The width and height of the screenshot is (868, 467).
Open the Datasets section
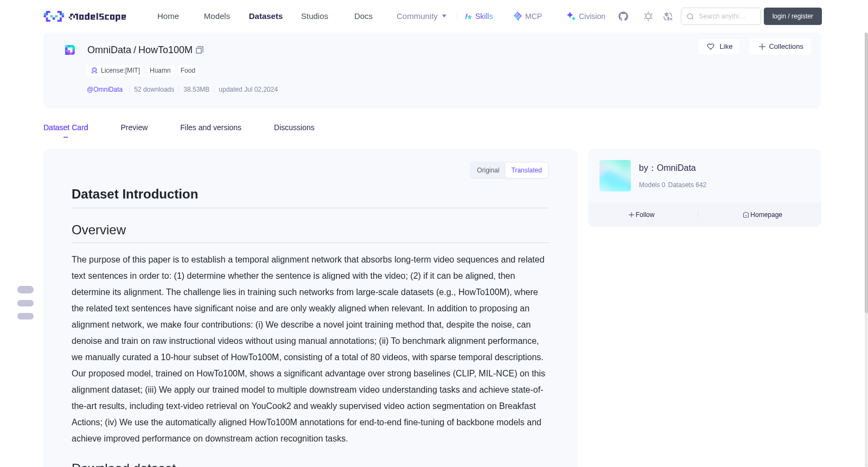(x=266, y=16)
